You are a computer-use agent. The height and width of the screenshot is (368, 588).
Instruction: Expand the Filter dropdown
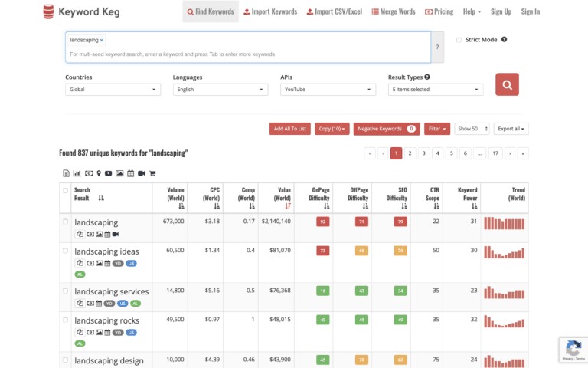point(437,129)
